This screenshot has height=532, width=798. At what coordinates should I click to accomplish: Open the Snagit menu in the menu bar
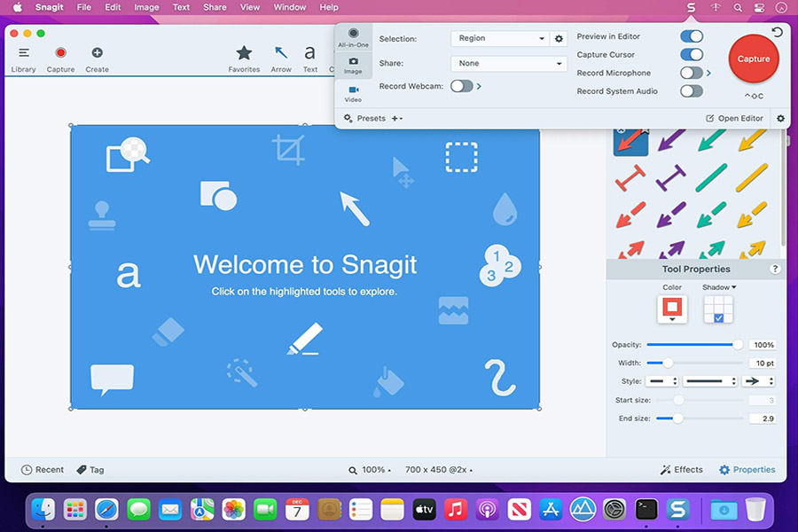pyautogui.click(x=49, y=7)
